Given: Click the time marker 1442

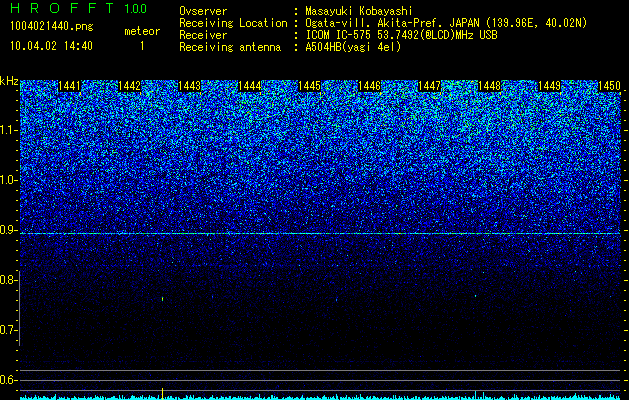Looking at the screenshot, I should click(130, 86).
